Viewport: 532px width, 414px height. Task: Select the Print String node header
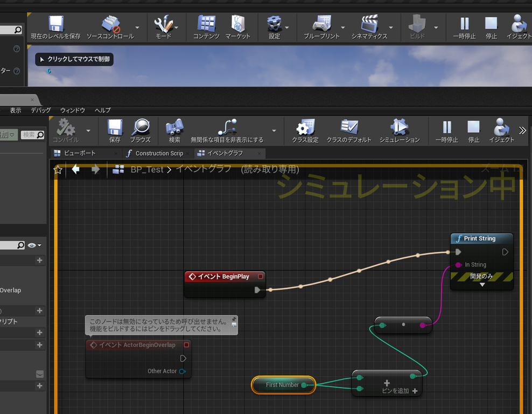click(482, 238)
